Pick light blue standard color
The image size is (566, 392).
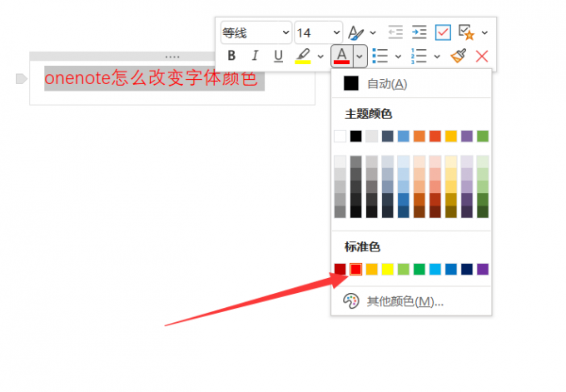pos(435,269)
